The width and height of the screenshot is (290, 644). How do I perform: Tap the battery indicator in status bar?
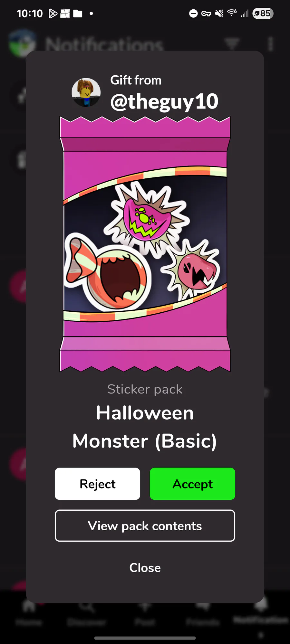(263, 13)
